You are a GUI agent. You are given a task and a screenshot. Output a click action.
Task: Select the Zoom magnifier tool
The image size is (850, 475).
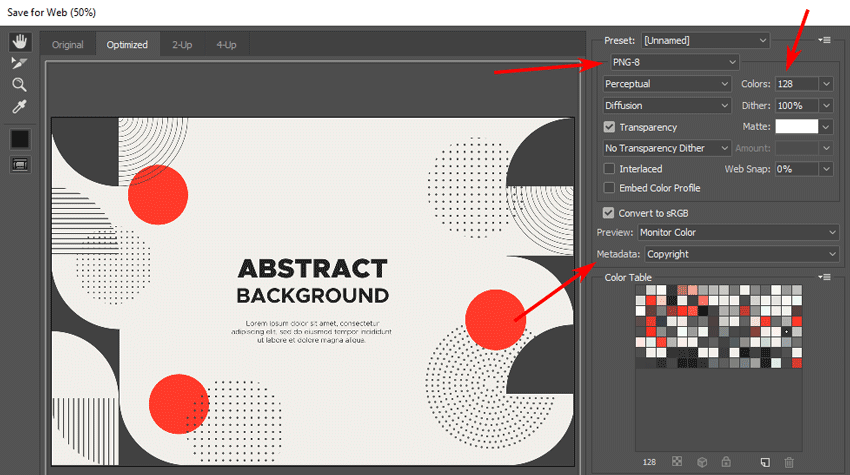tap(19, 85)
